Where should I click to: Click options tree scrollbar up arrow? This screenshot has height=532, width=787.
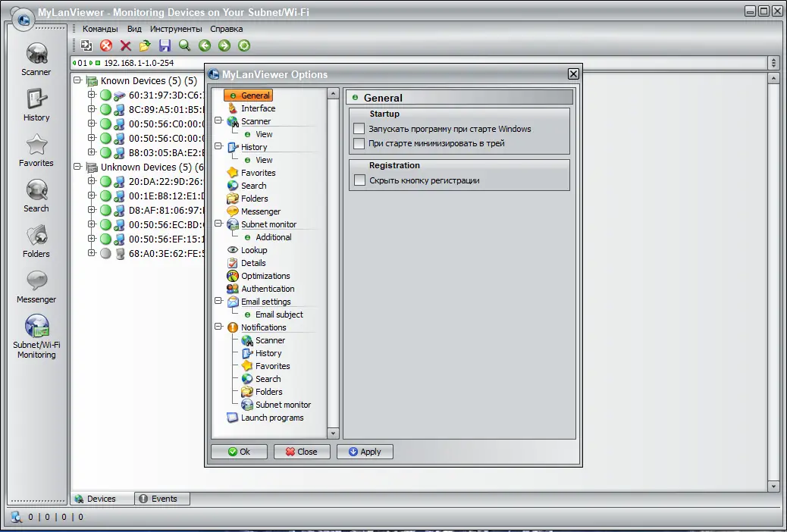coord(333,94)
